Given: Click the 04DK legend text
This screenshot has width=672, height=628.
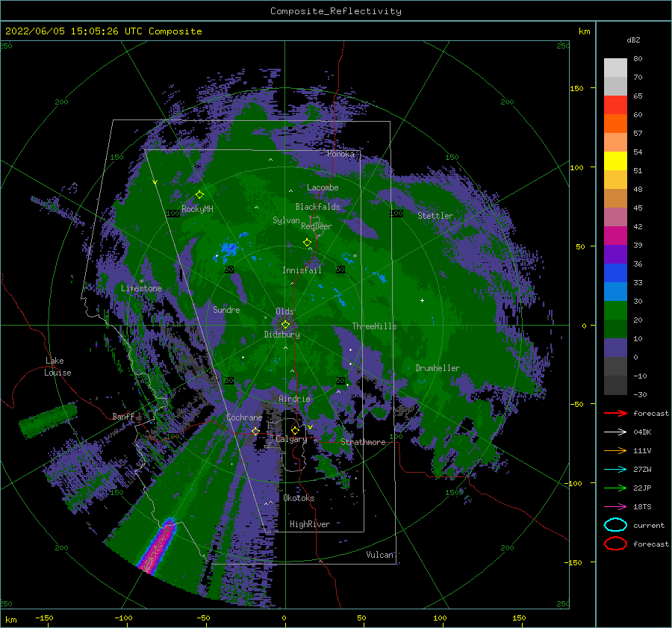Looking at the screenshot, I should tap(642, 432).
